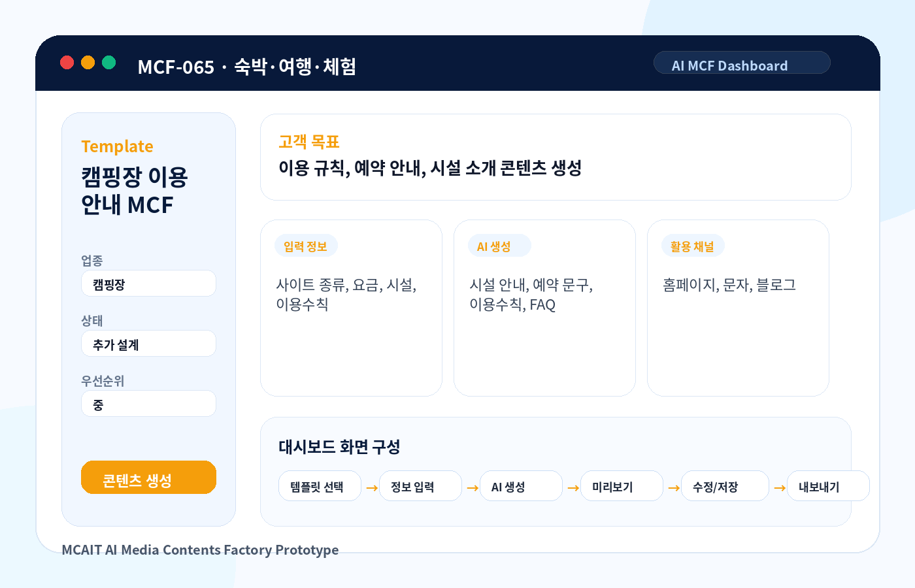Select the 업종 field showing 캠핑장
This screenshot has height=588, width=915.
pos(148,284)
